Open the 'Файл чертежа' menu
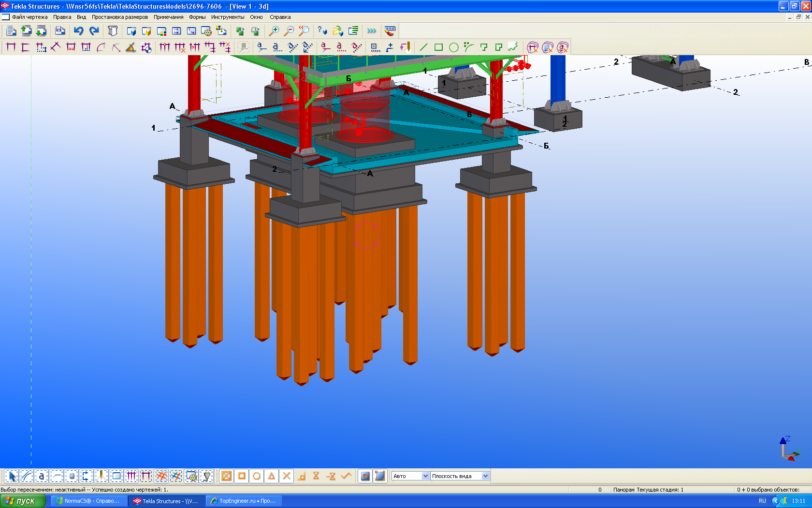This screenshot has width=812, height=508. pyautogui.click(x=30, y=17)
